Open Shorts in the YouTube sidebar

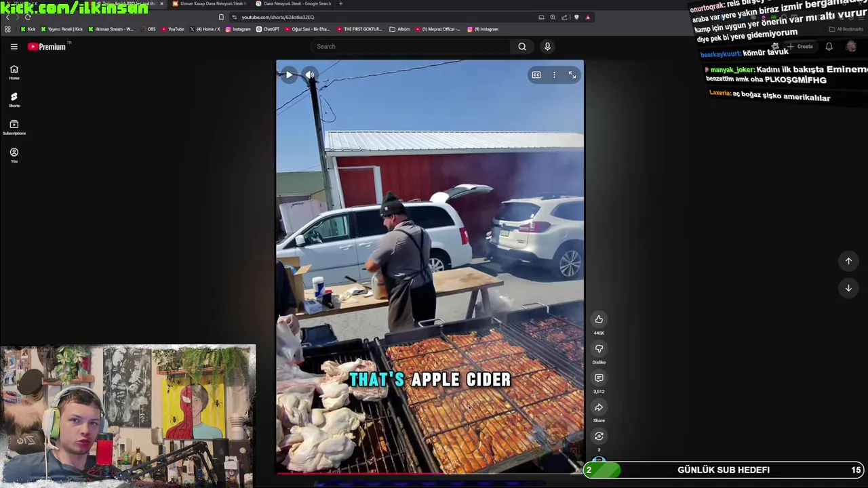coord(14,100)
